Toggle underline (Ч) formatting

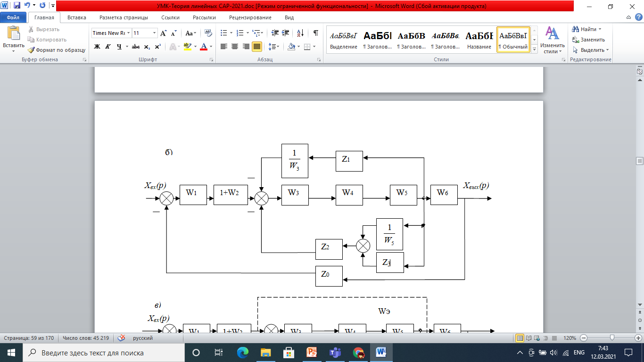pos(119,47)
